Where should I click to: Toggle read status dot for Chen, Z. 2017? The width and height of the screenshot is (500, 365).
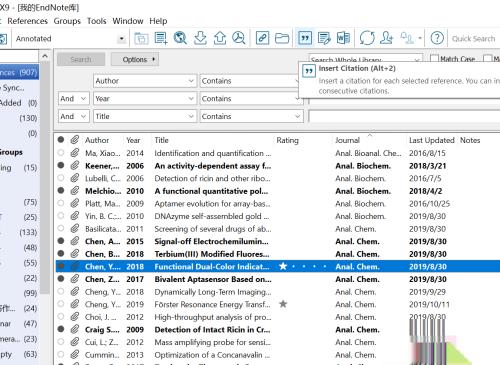(61, 279)
